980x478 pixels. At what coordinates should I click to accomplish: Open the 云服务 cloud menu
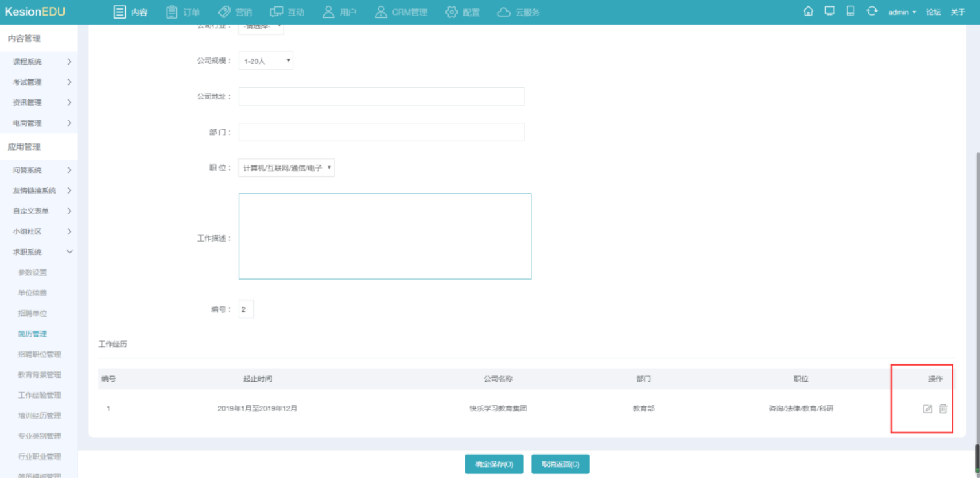(518, 12)
